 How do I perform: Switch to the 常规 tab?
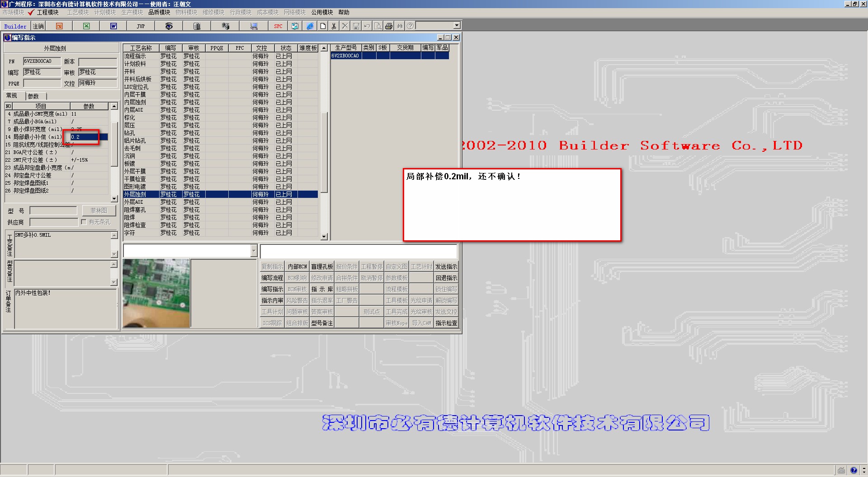click(x=12, y=96)
